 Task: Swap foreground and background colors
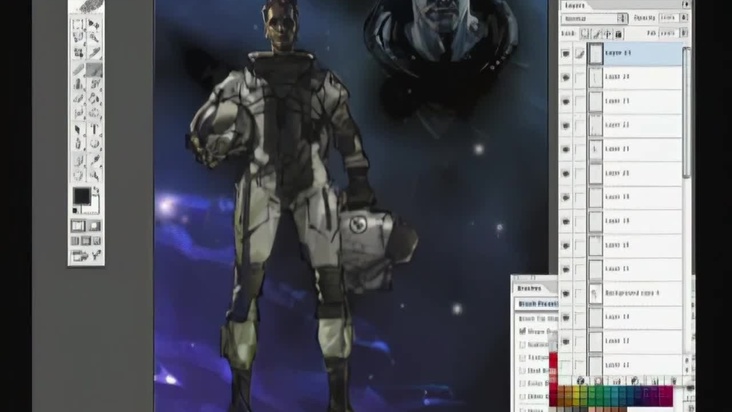point(96,190)
